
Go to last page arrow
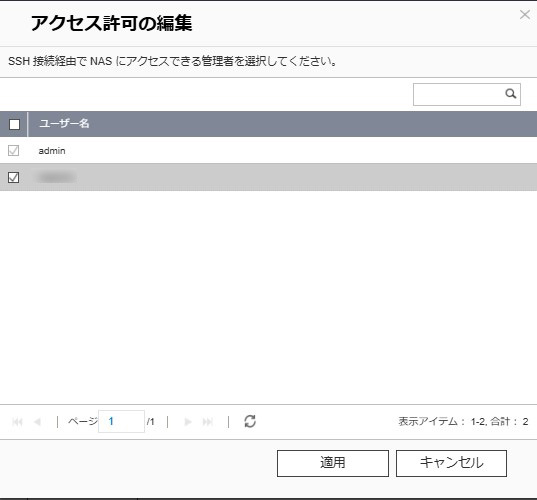click(x=208, y=422)
